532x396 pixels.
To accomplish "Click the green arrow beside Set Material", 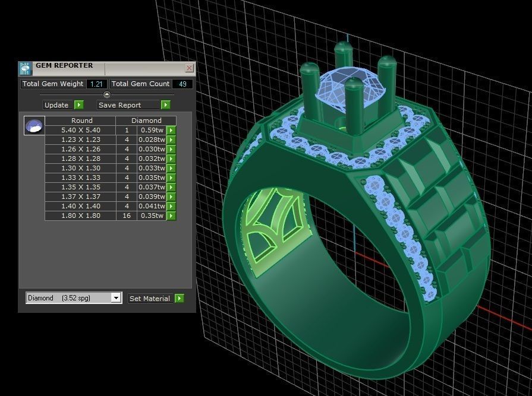I will (x=179, y=299).
